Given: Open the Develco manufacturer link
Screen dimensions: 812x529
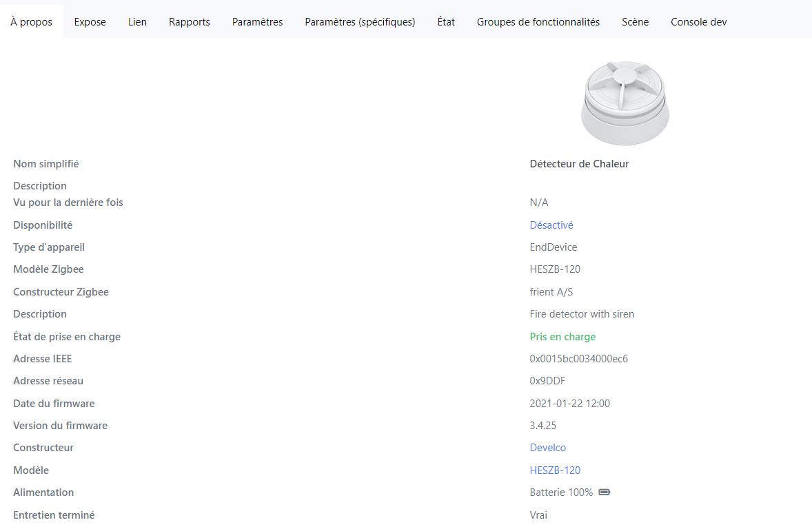Looking at the screenshot, I should pyautogui.click(x=548, y=448).
